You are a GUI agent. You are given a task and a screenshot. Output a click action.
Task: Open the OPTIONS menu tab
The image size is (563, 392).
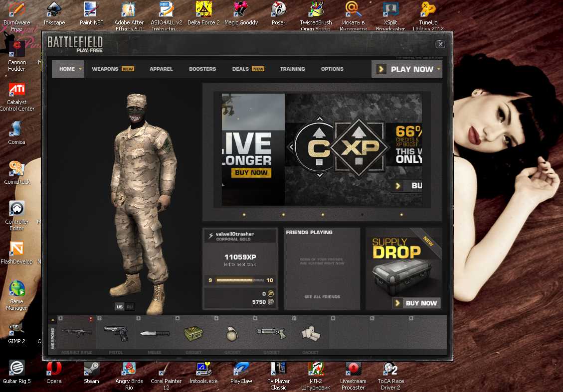click(332, 69)
